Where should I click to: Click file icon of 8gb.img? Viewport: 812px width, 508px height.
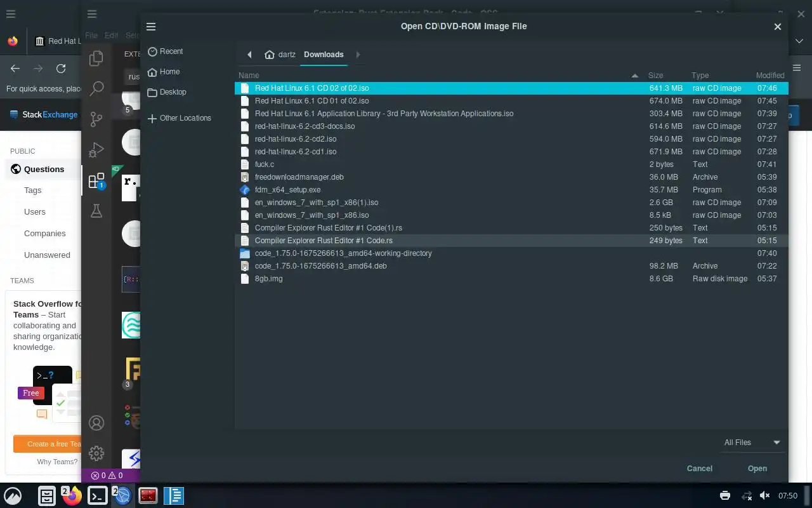coord(245,279)
